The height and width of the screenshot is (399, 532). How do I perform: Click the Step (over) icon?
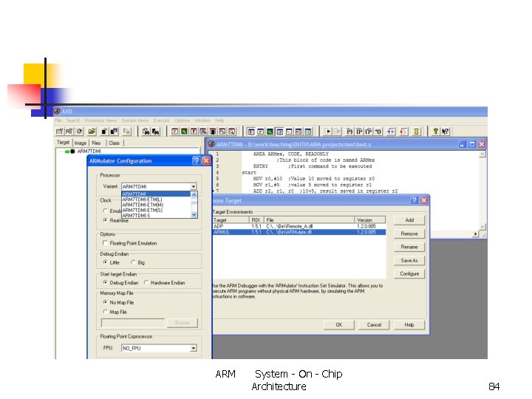359,132
